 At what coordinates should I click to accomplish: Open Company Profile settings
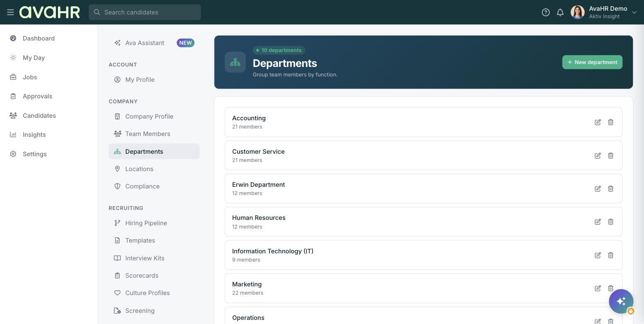point(154,117)
